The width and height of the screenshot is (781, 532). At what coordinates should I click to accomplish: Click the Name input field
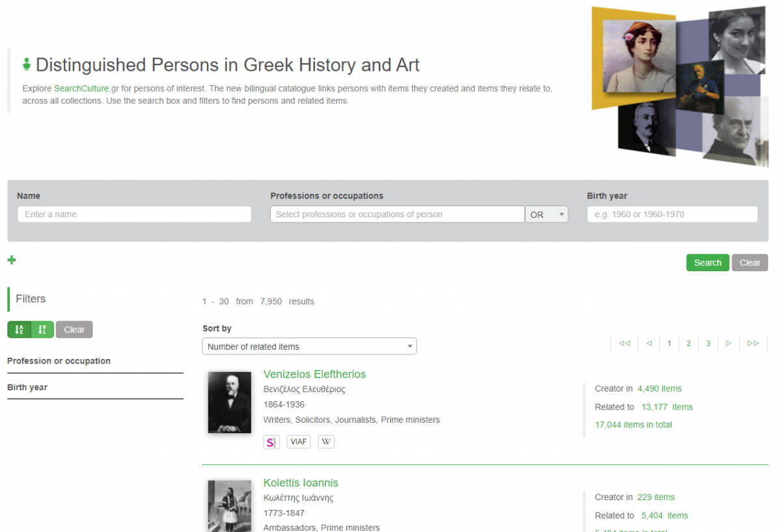point(134,215)
